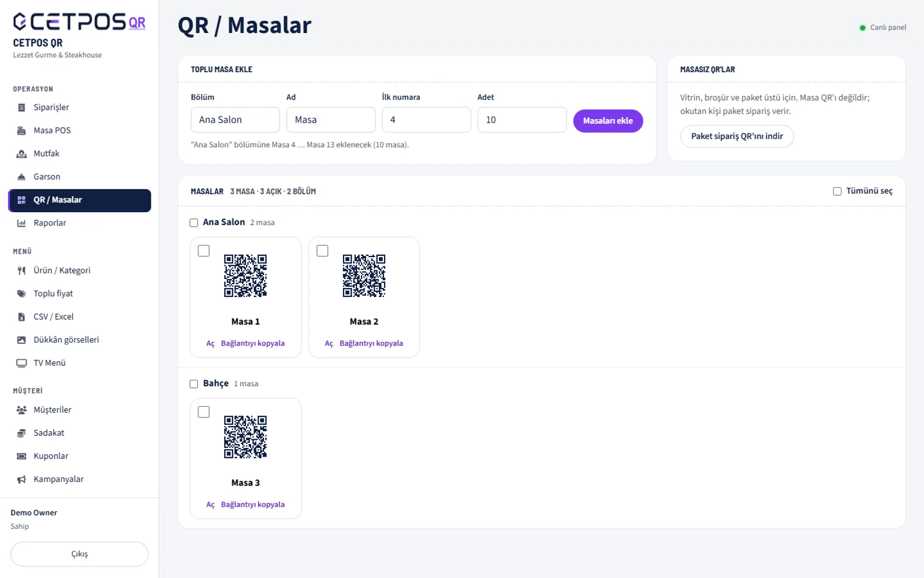The width and height of the screenshot is (924, 578).
Task: Download via Paket sipariş QR'ını indir
Action: [737, 136]
